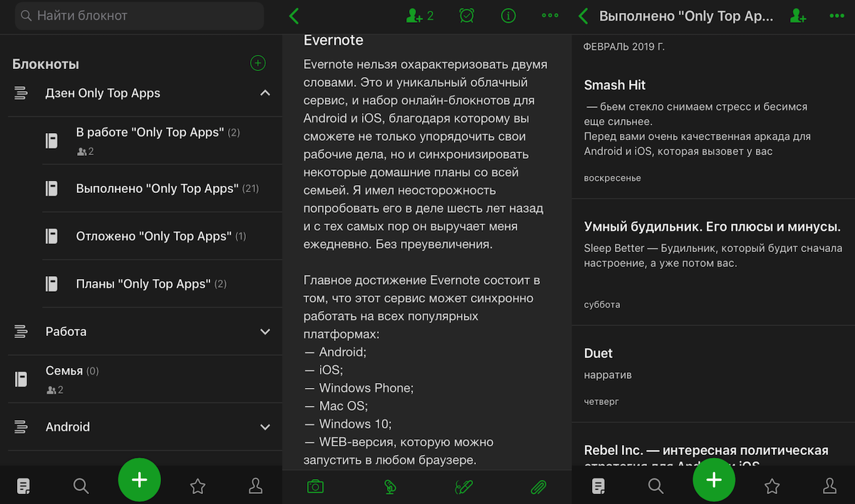Image resolution: width=855 pixels, height=504 pixels.
Task: Open the Smash Hit note
Action: (x=713, y=130)
